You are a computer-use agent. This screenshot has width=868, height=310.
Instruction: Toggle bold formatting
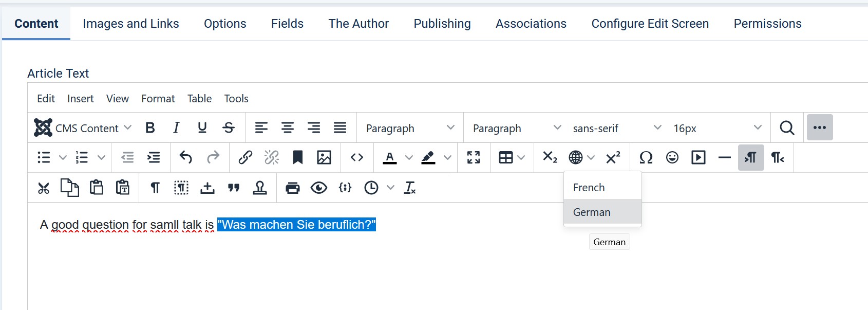150,127
